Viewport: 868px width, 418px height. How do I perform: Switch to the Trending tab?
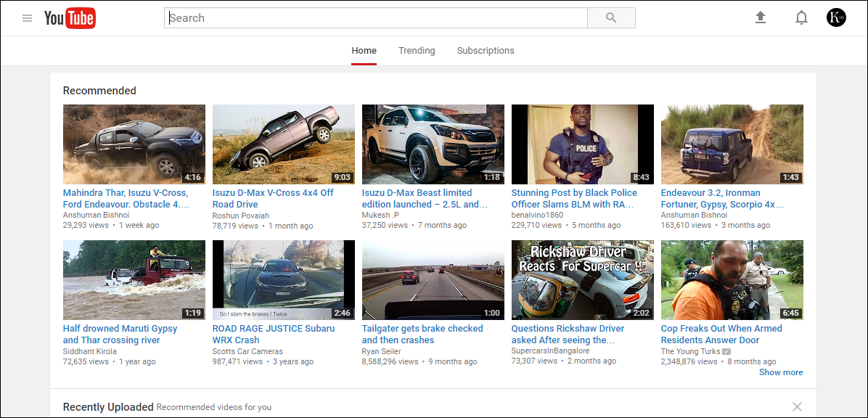pos(417,50)
